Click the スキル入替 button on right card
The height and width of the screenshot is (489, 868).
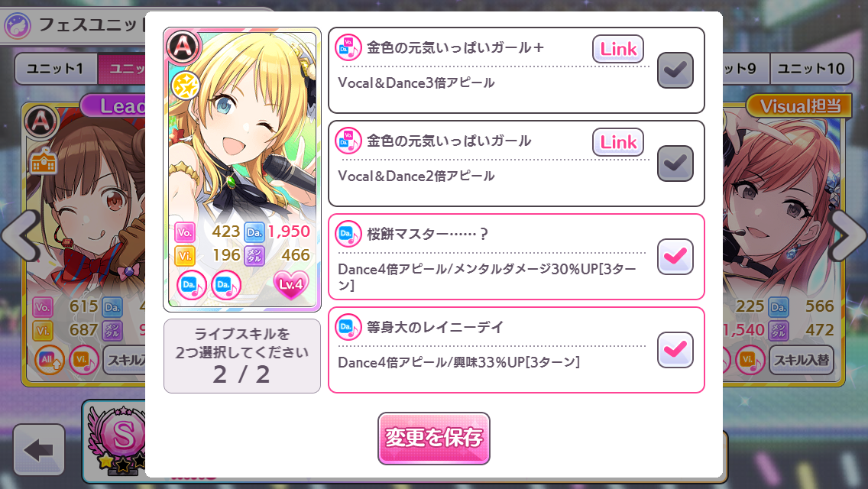[x=801, y=360]
